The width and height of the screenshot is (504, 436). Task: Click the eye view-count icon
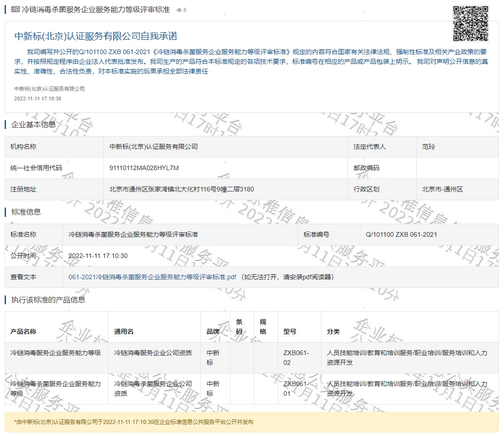click(x=179, y=10)
